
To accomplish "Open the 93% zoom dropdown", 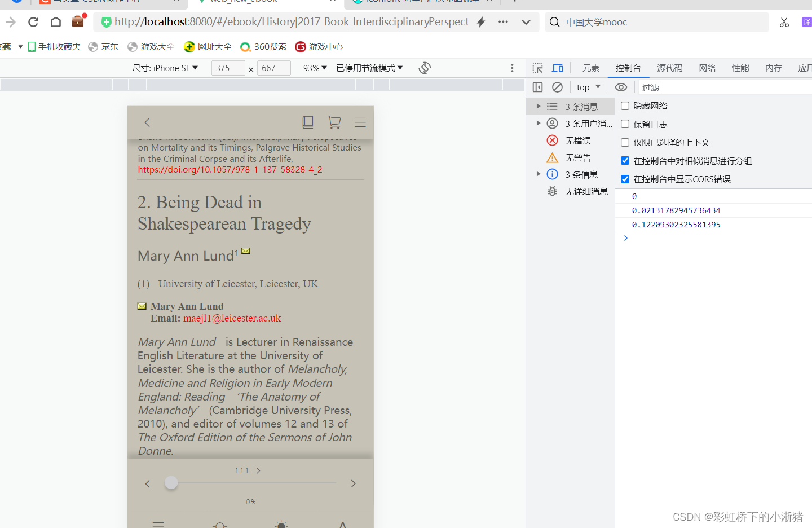I will coord(315,68).
